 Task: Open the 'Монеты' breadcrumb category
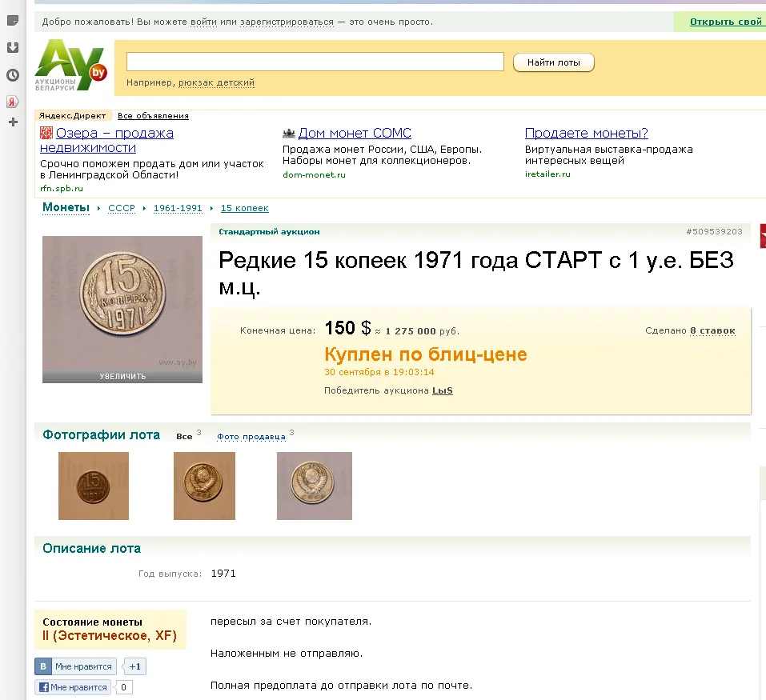[x=66, y=207]
